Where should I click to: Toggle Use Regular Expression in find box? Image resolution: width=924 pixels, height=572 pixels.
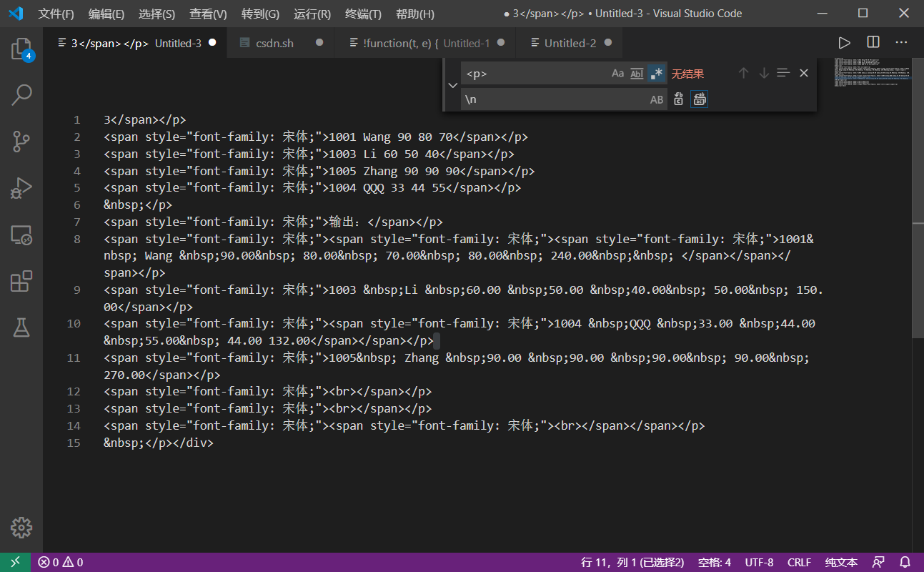(657, 73)
